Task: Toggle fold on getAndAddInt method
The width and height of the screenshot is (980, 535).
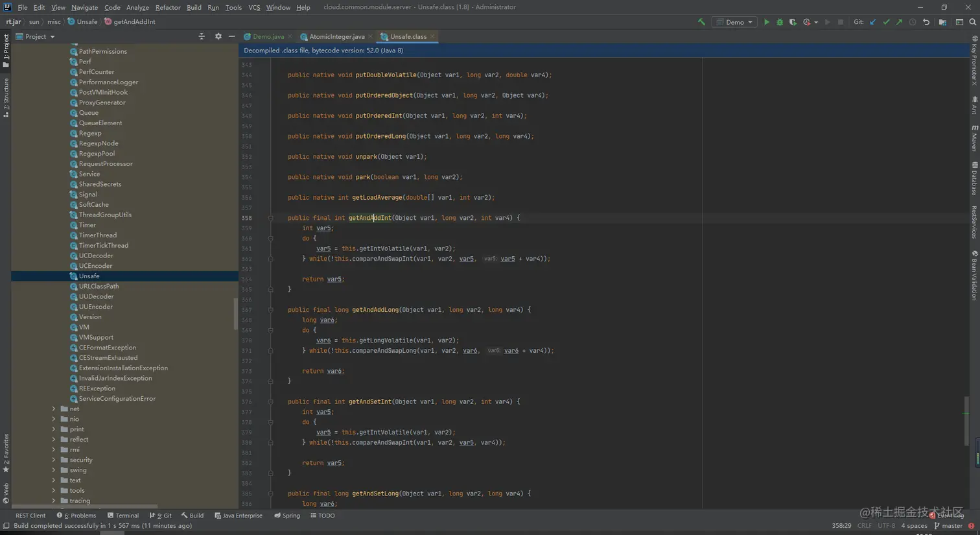Action: tap(271, 218)
